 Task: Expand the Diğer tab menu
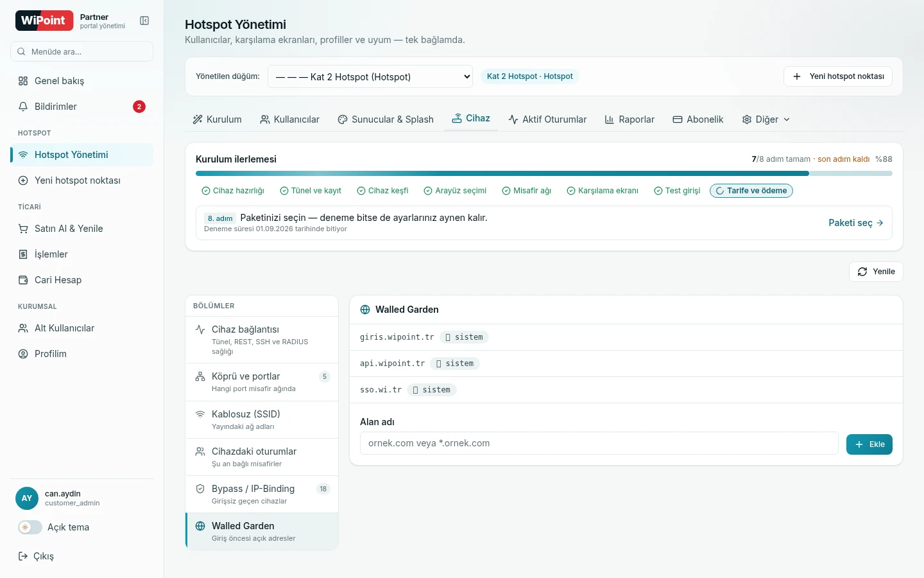(766, 119)
